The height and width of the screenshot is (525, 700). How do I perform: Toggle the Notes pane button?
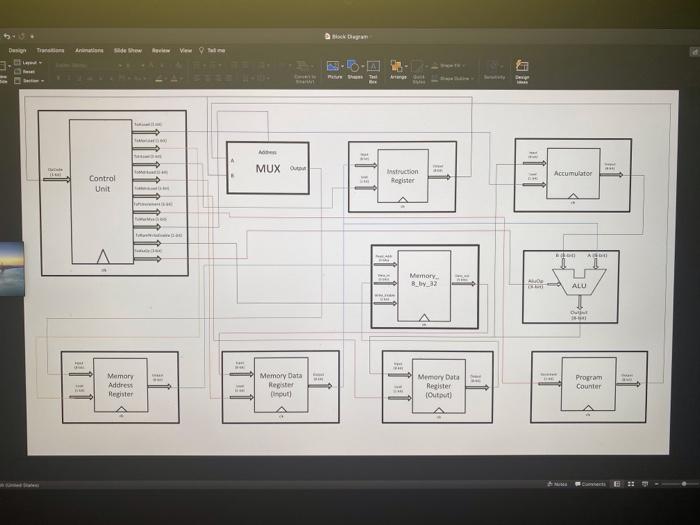pyautogui.click(x=557, y=484)
